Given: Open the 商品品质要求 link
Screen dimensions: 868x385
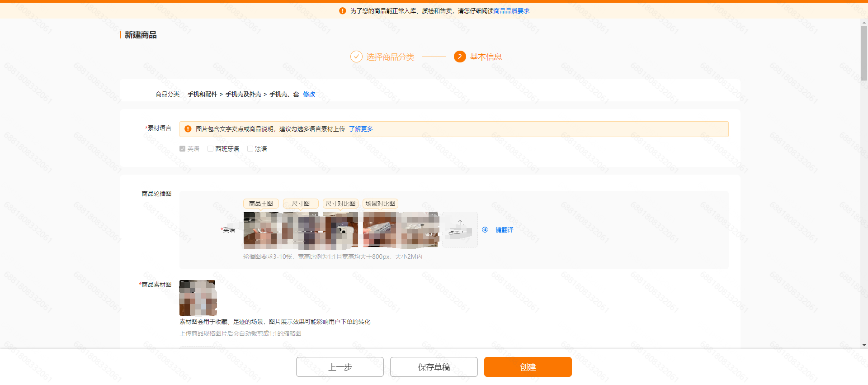Looking at the screenshot, I should [511, 11].
